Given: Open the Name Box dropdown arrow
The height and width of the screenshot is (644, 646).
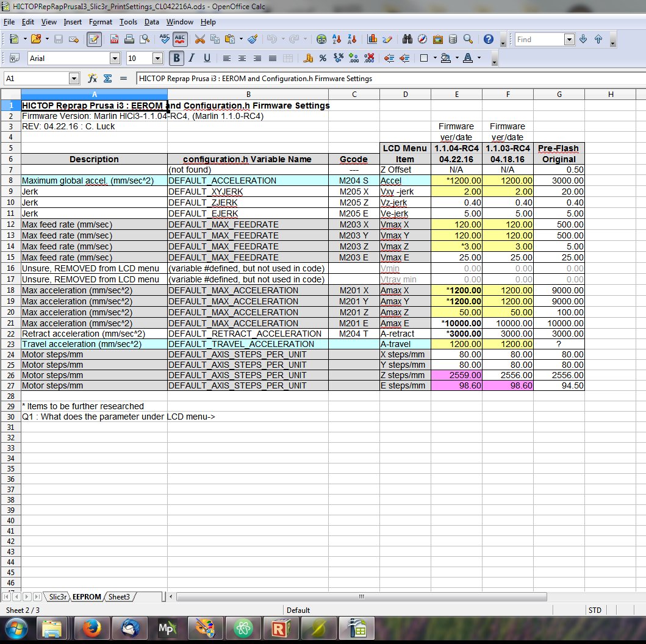Looking at the screenshot, I should click(74, 79).
